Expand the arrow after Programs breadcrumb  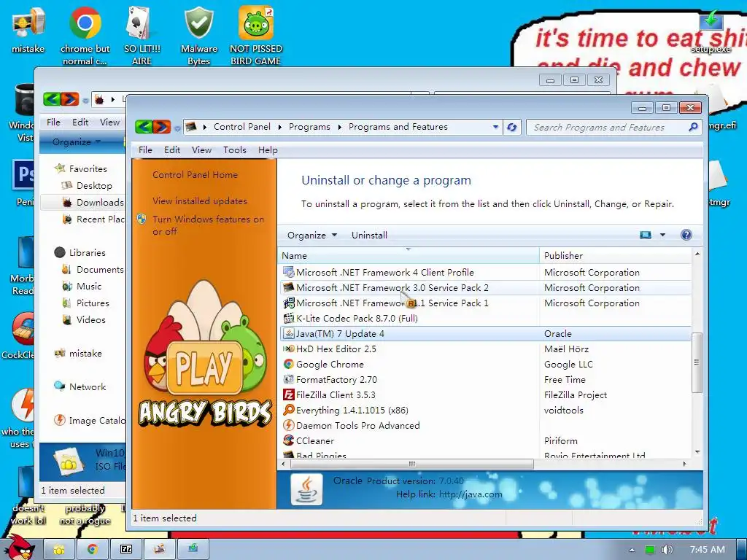[340, 127]
